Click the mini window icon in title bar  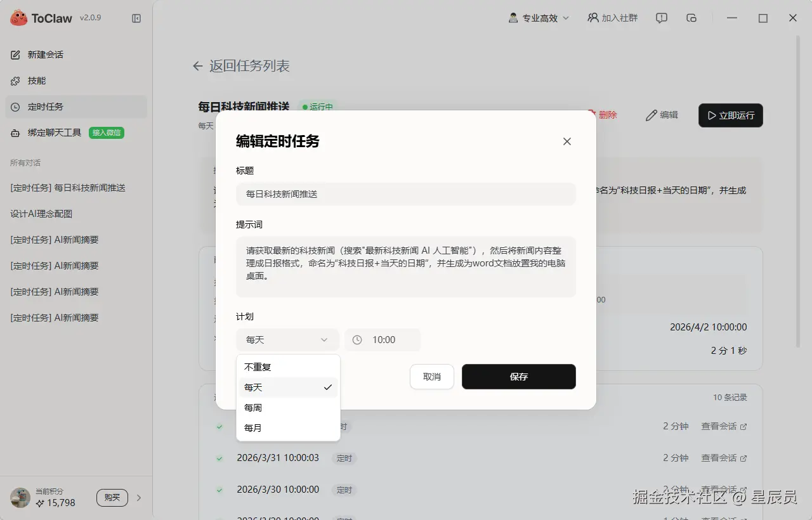tap(692, 18)
